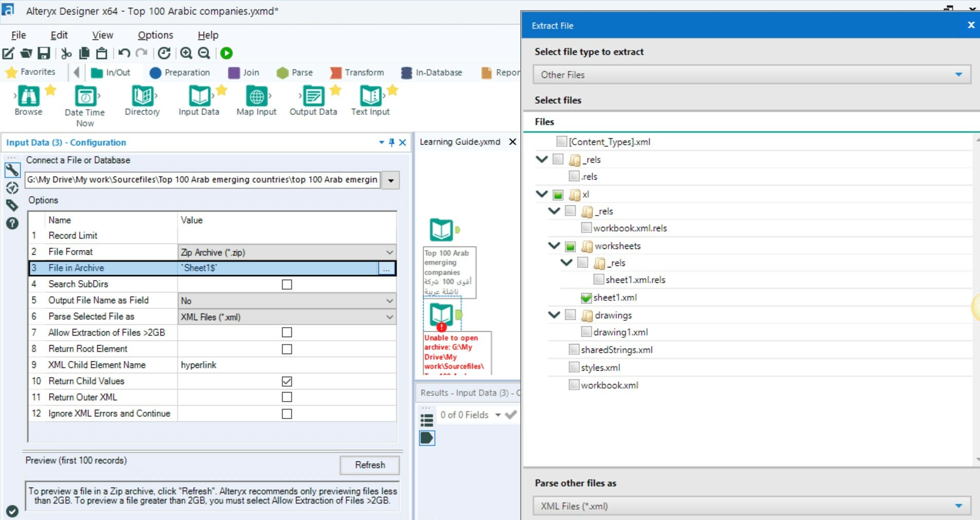
Task: Select the Map Input tool
Action: 256,96
